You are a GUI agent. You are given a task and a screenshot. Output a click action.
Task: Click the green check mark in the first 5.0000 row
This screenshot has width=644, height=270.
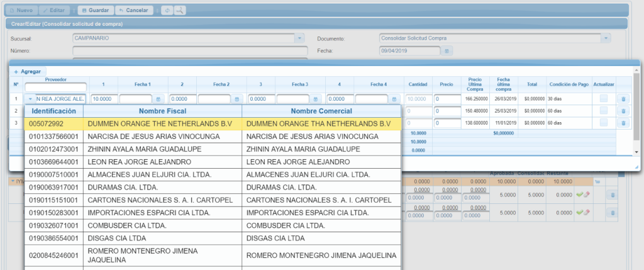(x=579, y=195)
